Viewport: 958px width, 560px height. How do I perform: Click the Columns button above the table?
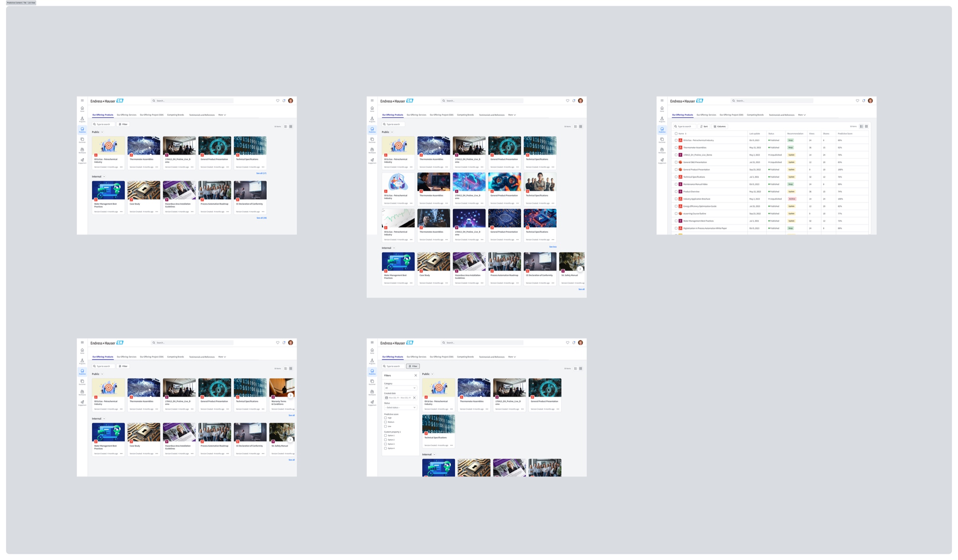pyautogui.click(x=720, y=127)
